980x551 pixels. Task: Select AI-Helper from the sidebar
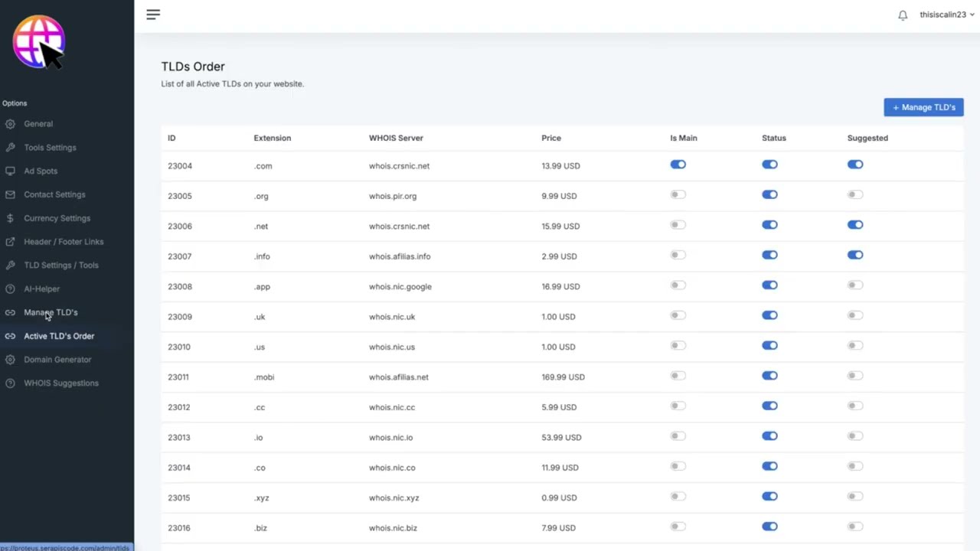pyautogui.click(x=41, y=289)
